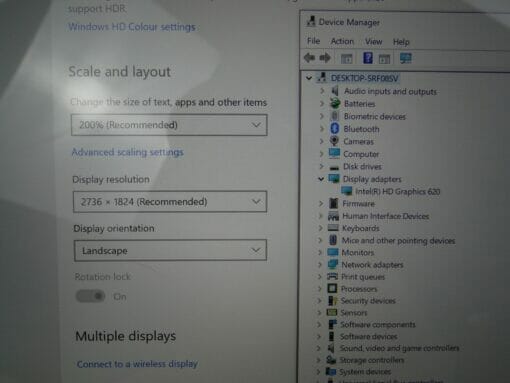Click the Forward arrow in Device Manager toolbar
This screenshot has height=383, width=510.
pyautogui.click(x=325, y=58)
